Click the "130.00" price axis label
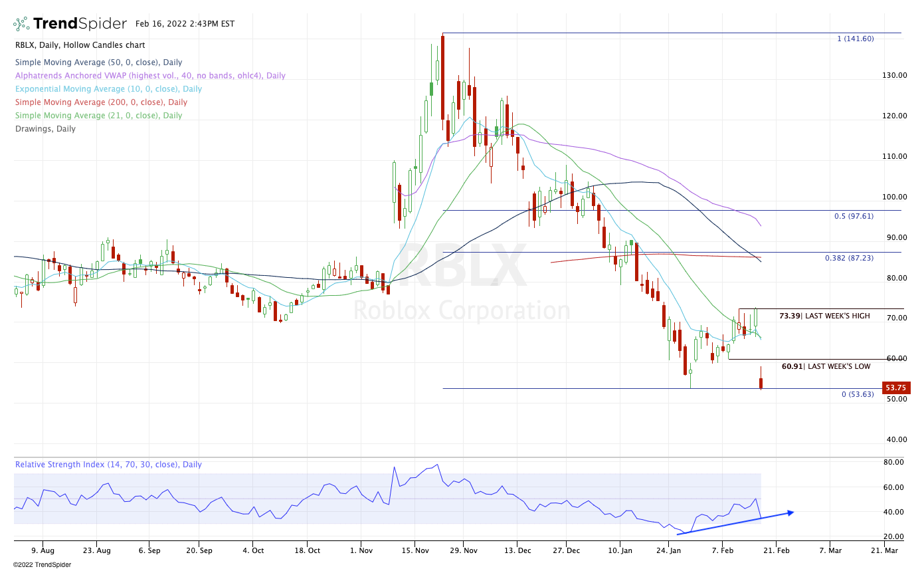 click(x=895, y=75)
